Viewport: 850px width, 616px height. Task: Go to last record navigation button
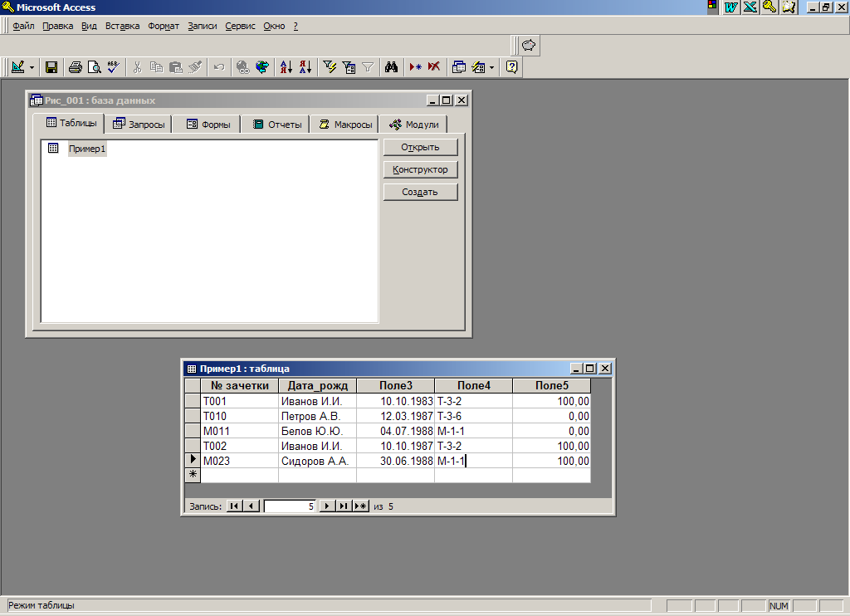[x=343, y=506]
